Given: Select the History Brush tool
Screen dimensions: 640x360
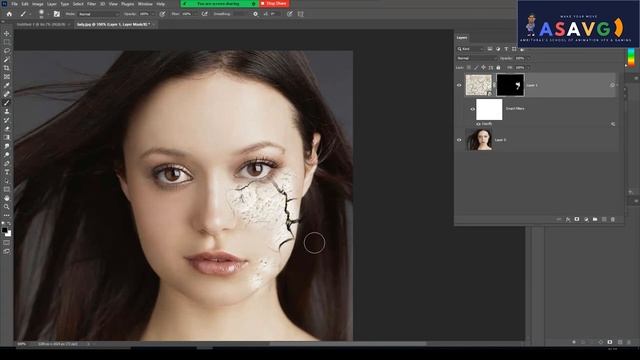Looking at the screenshot, I should click(x=7, y=120).
